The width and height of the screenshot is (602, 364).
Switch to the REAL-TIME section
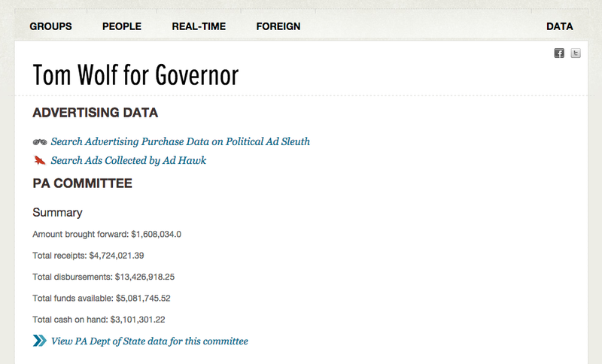(199, 26)
